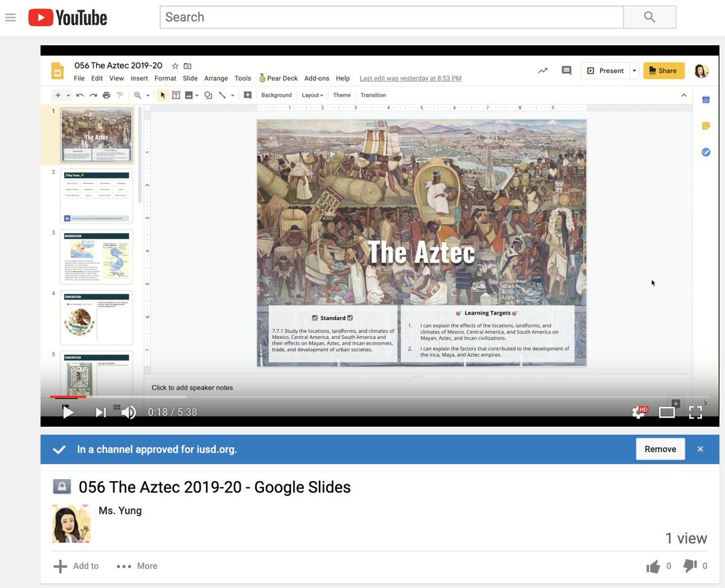The height and width of the screenshot is (588, 725).
Task: Open the Arrange menu
Action: [216, 78]
